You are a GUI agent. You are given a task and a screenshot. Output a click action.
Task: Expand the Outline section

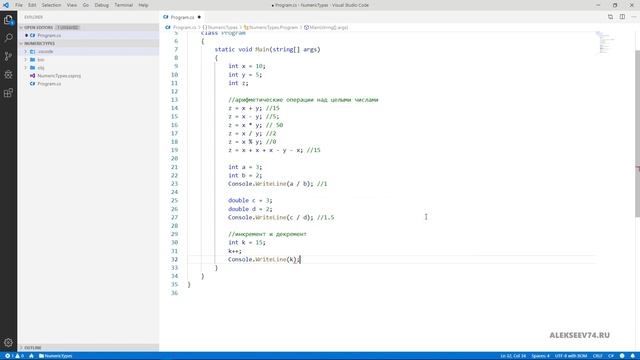[33, 348]
